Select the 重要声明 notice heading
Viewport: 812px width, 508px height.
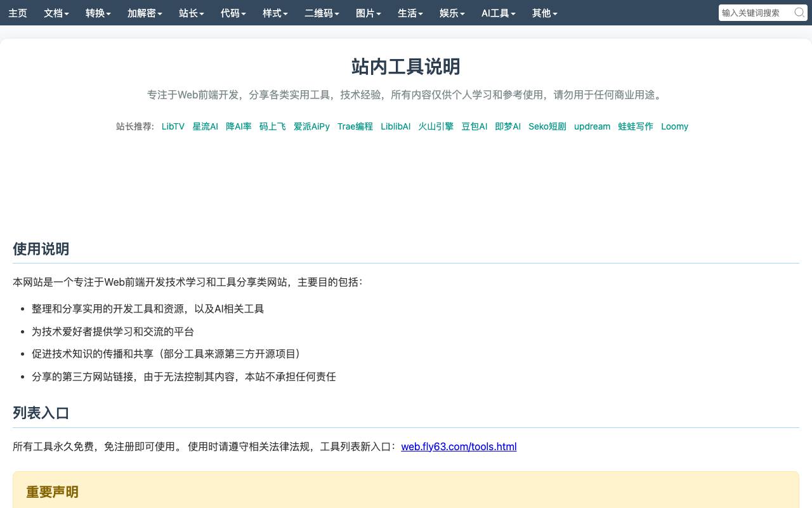point(52,492)
